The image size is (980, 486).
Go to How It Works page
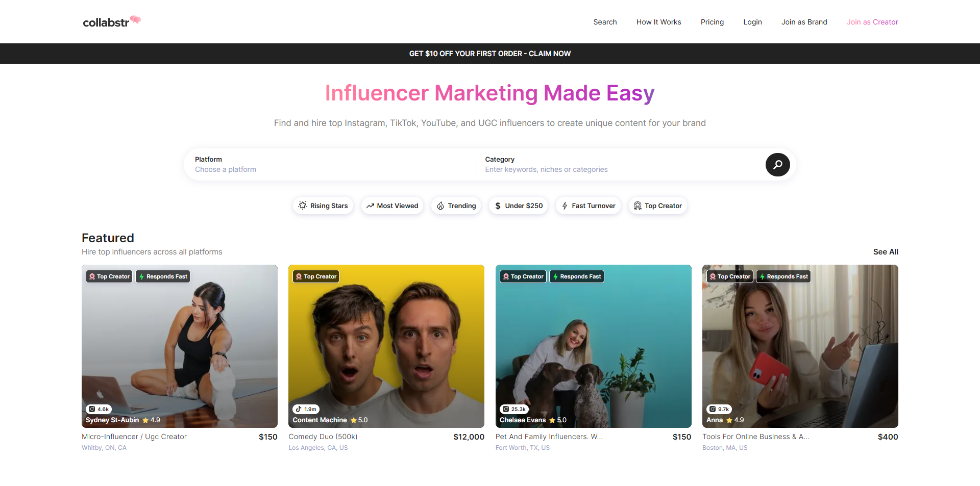pyautogui.click(x=658, y=22)
